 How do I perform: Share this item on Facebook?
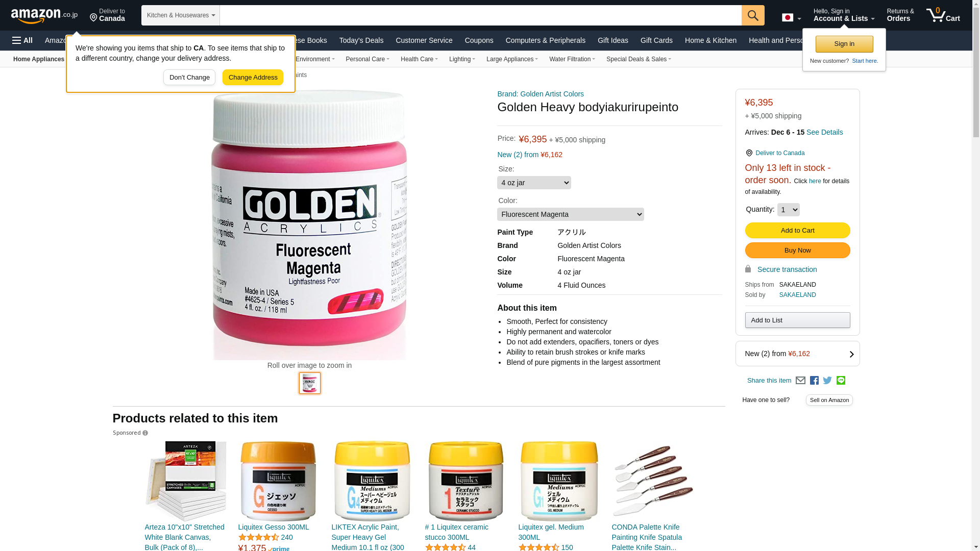pyautogui.click(x=814, y=381)
